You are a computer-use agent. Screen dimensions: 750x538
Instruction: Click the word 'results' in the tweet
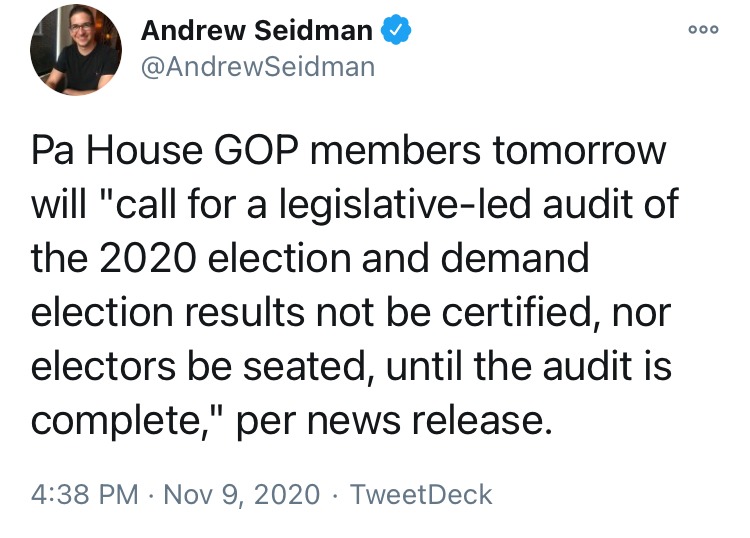(x=244, y=312)
